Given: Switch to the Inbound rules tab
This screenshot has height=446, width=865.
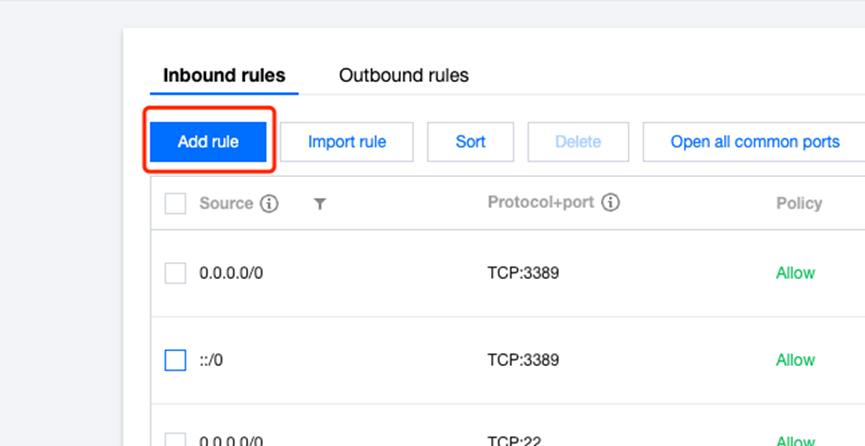Looking at the screenshot, I should tap(224, 76).
